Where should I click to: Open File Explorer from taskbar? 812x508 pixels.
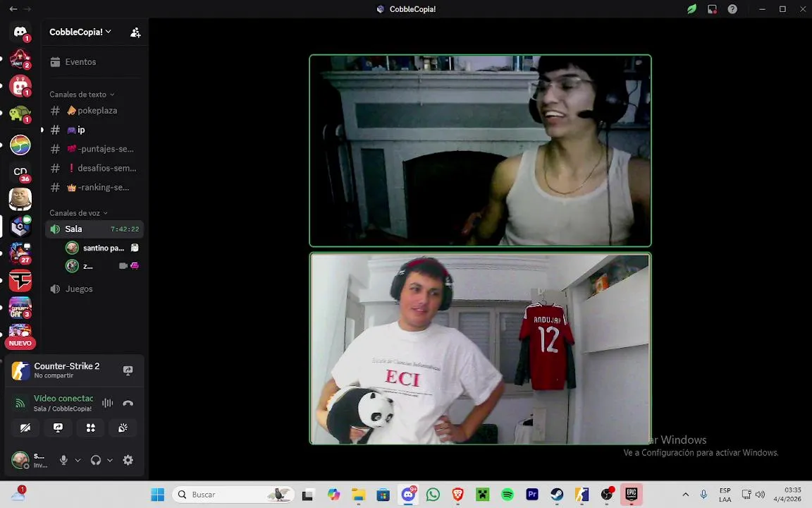(x=358, y=495)
